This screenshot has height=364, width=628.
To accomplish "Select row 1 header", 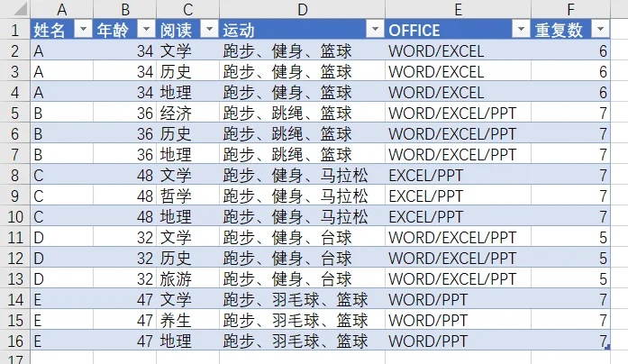I will pos(14,30).
